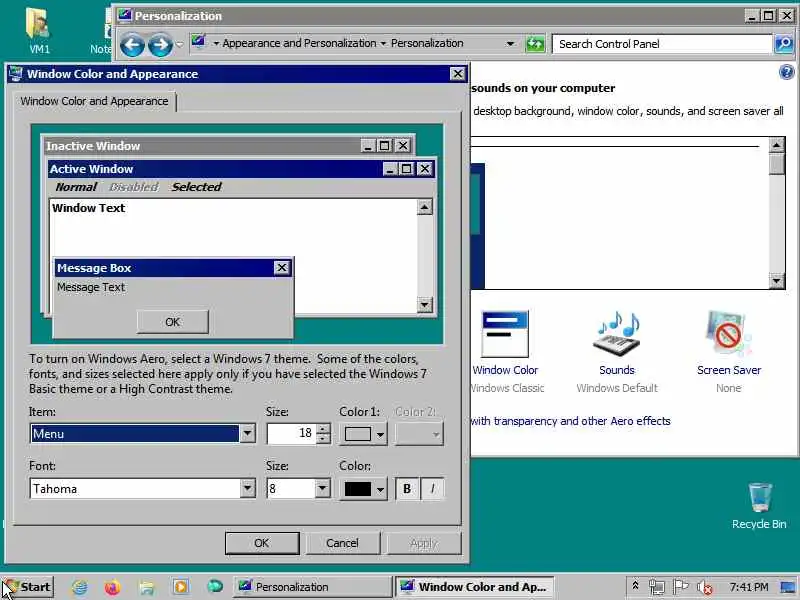The height and width of the screenshot is (600, 800).
Task: Click Appearance and Personalization breadcrumb
Action: (x=299, y=43)
